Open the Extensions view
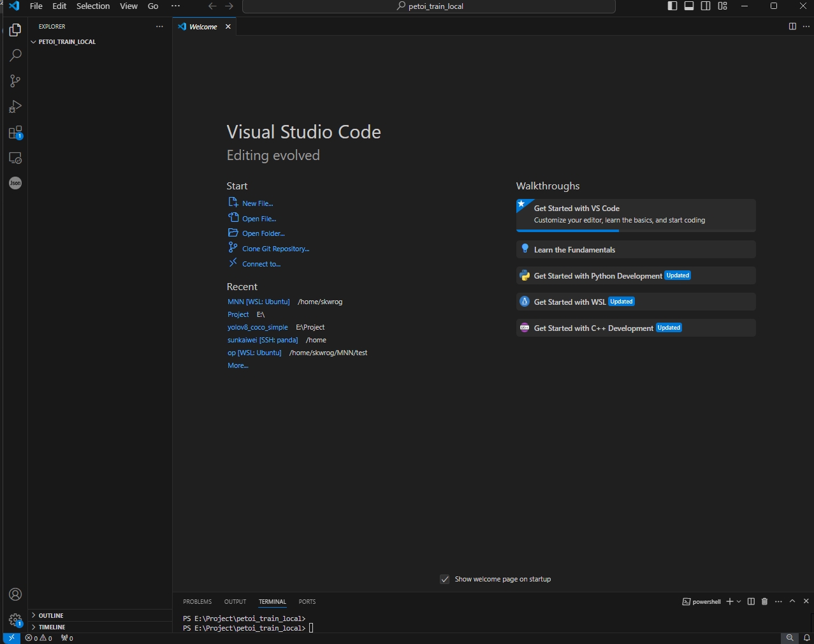Image resolution: width=814 pixels, height=644 pixels. pos(15,133)
